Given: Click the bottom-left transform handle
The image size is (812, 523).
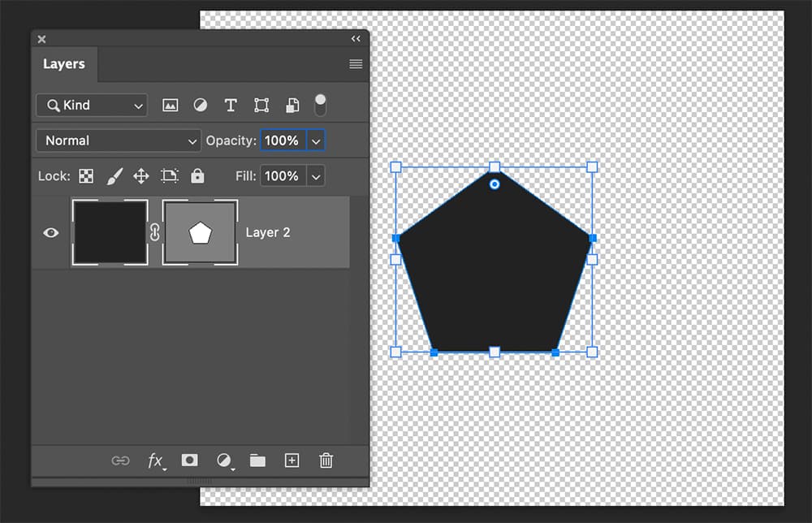Looking at the screenshot, I should [395, 352].
